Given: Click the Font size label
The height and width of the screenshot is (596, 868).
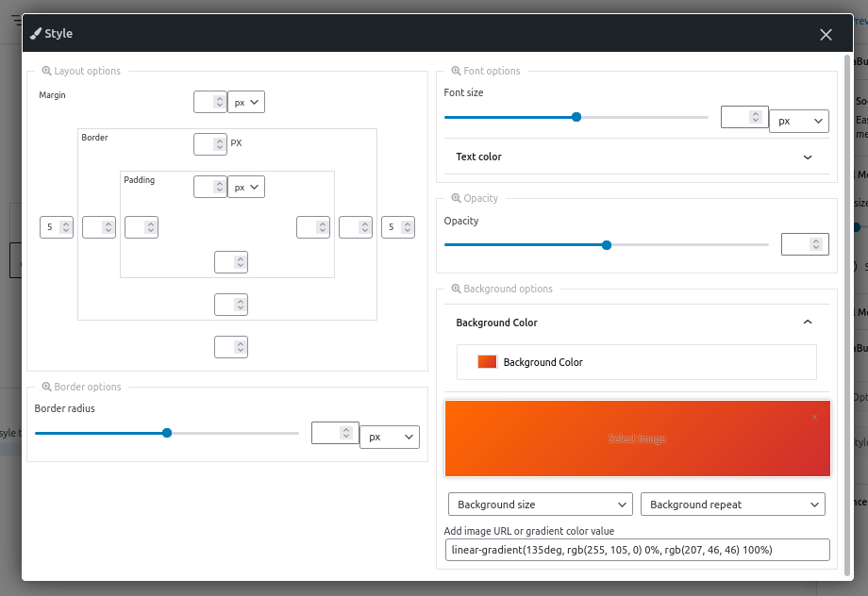Looking at the screenshot, I should click(463, 92).
